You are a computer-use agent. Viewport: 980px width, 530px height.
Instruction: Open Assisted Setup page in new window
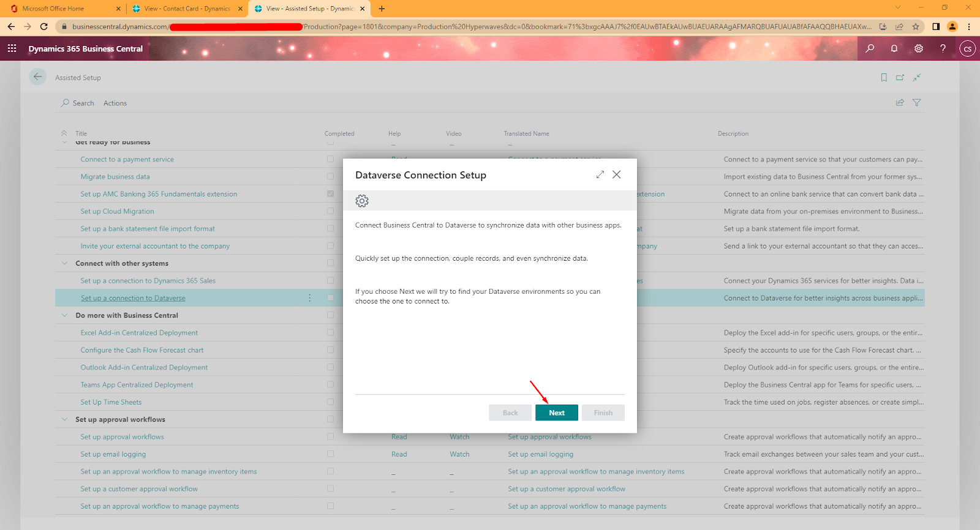pos(900,78)
